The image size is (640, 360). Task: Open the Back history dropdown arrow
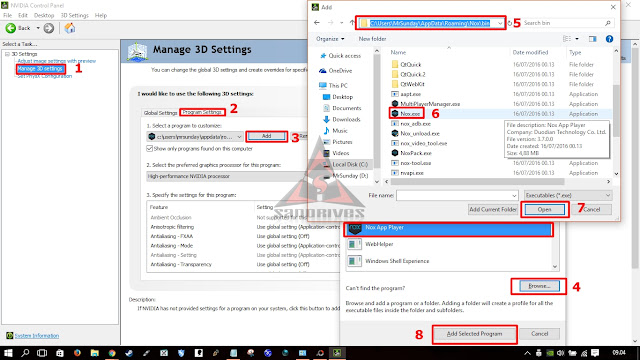(x=38, y=28)
